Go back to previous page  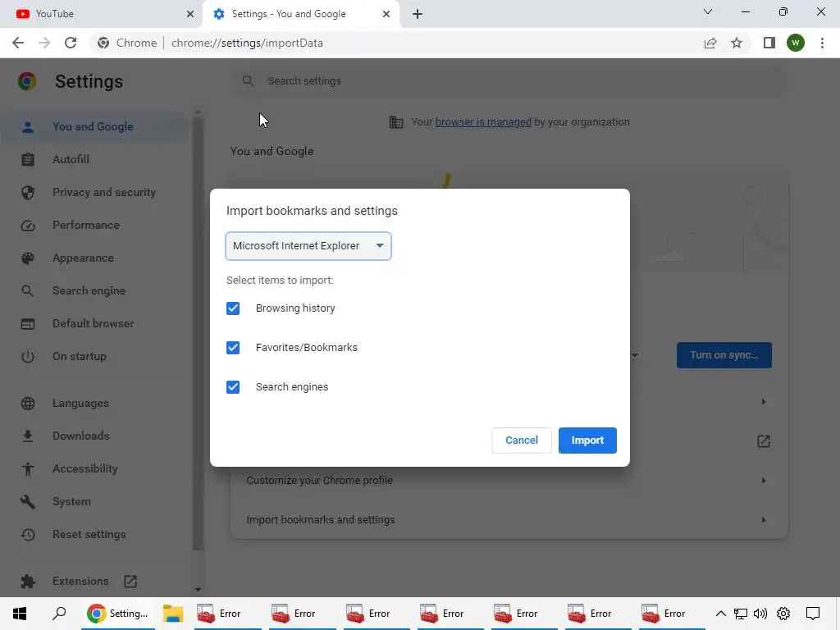[18, 43]
